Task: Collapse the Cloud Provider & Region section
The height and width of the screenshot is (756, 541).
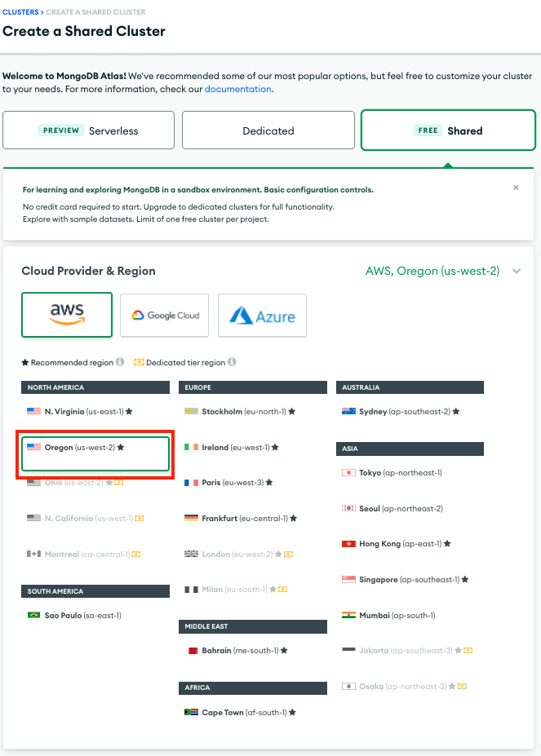Action: pos(517,272)
